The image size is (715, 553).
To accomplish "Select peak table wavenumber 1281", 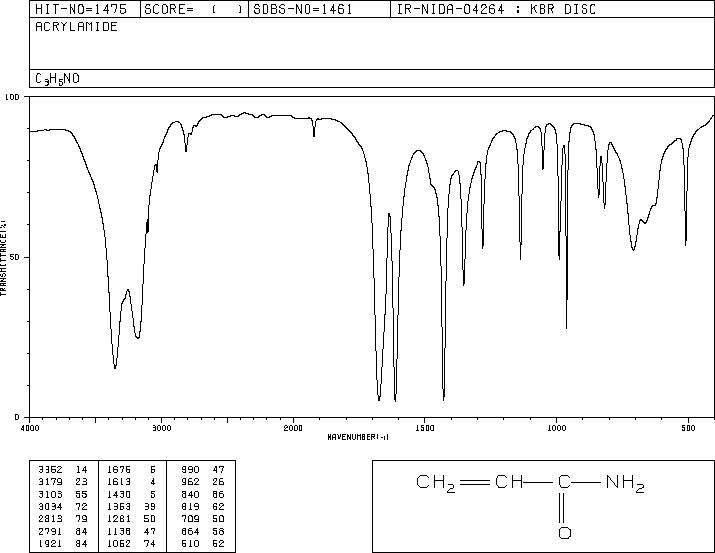I will 119,519.
